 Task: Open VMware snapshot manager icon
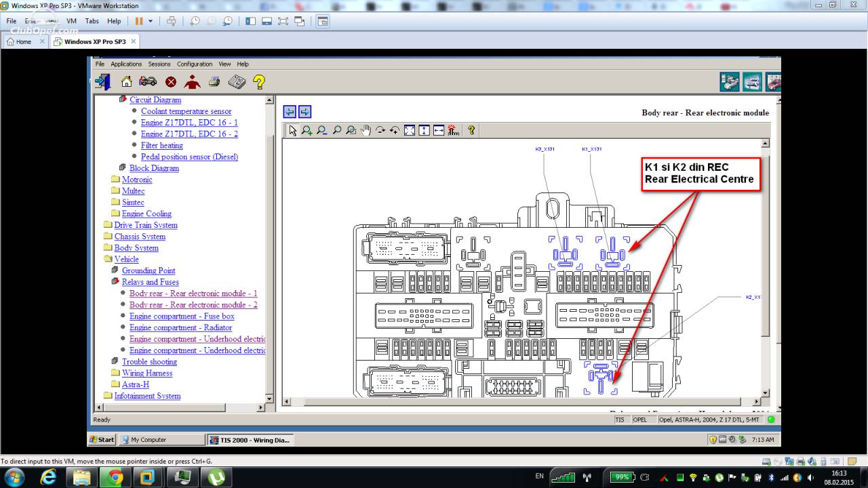[x=227, y=21]
